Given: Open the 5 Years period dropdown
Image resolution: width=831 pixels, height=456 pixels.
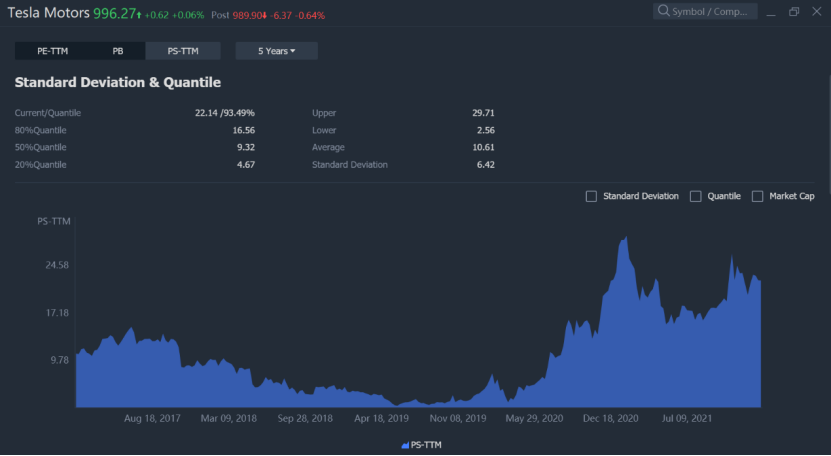Looking at the screenshot, I should tap(277, 51).
